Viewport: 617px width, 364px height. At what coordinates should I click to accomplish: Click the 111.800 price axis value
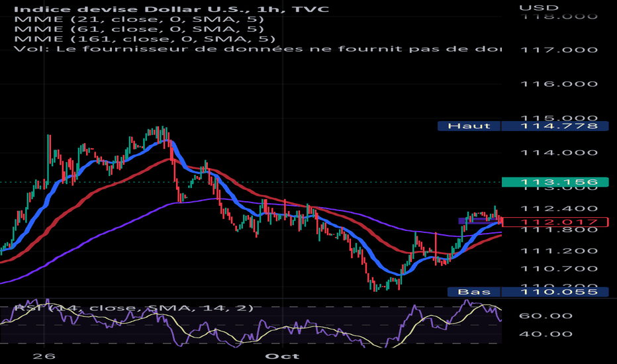click(559, 230)
